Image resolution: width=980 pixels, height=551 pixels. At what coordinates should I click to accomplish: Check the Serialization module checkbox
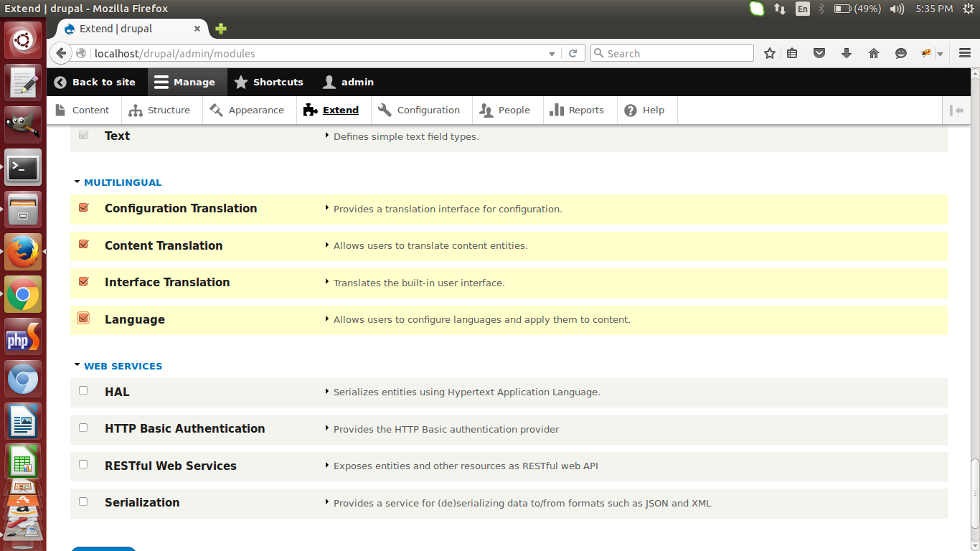pyautogui.click(x=83, y=501)
